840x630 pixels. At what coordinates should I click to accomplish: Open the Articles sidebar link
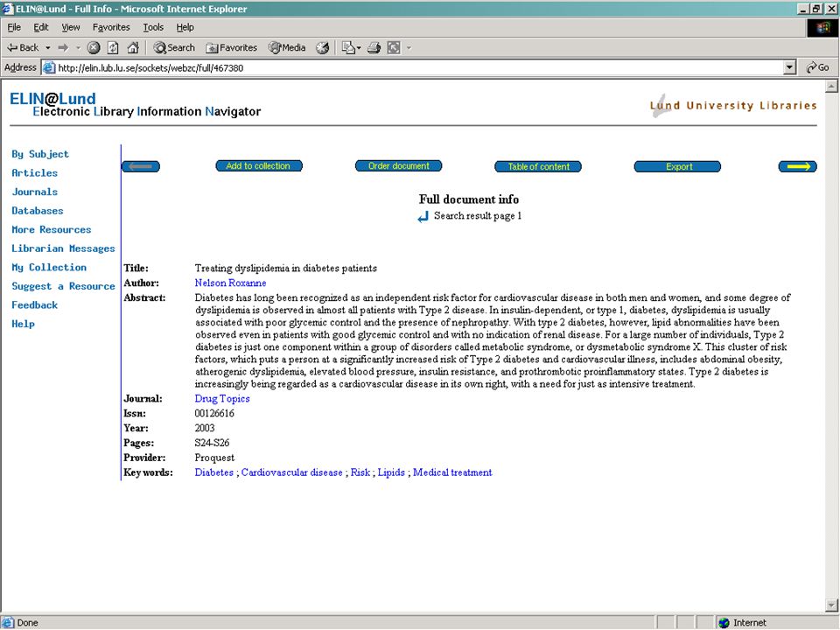click(x=34, y=172)
